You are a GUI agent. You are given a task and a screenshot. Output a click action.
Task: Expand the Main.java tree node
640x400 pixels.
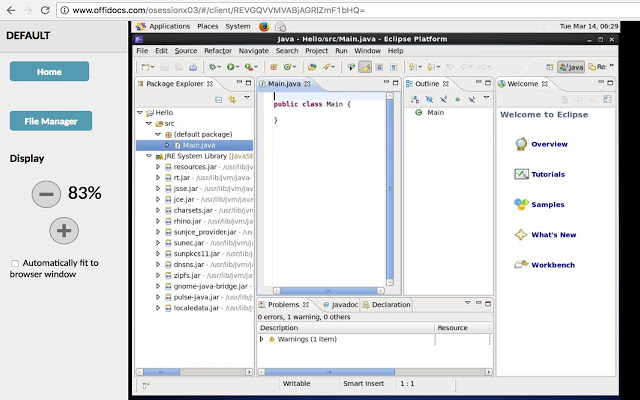[x=167, y=145]
